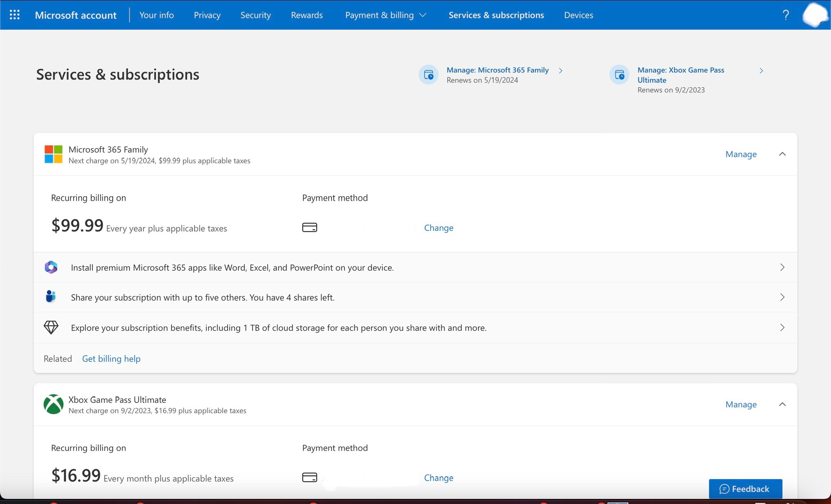831x504 pixels.
Task: Switch to the Security tab
Action: [256, 15]
